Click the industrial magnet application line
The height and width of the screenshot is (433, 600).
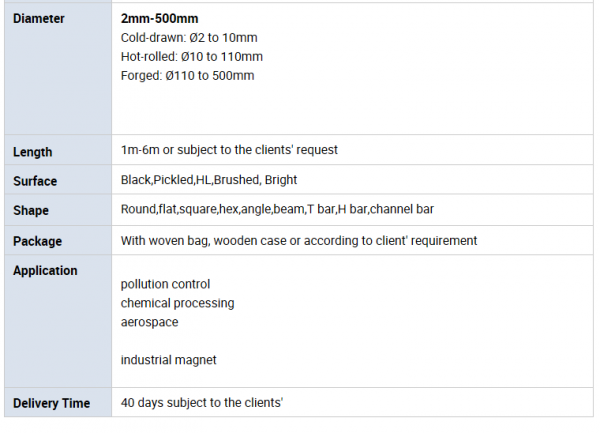(168, 359)
